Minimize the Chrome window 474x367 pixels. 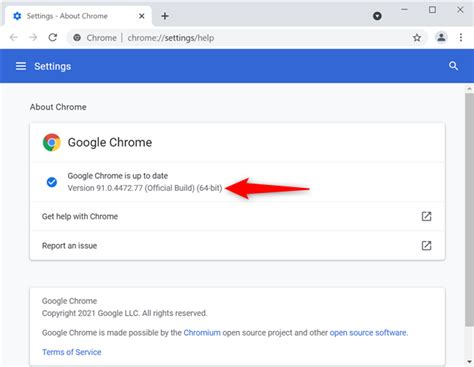pos(404,10)
